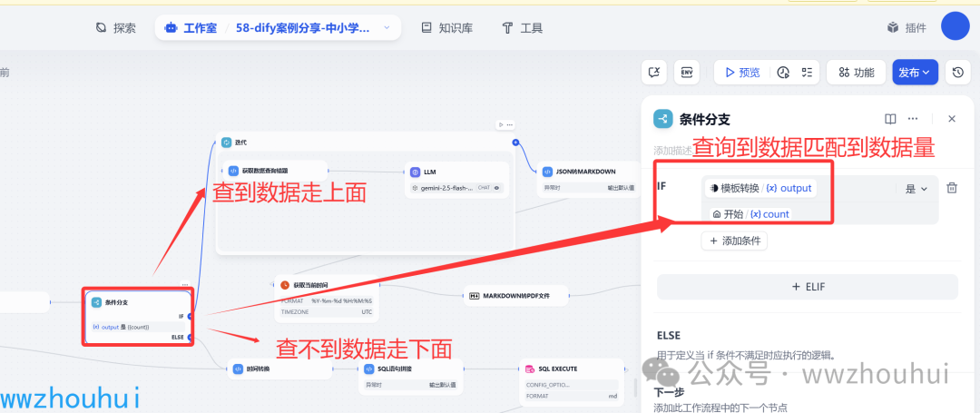Click the IF output handle of 条件分支 node
980x413 pixels.
[x=190, y=316]
